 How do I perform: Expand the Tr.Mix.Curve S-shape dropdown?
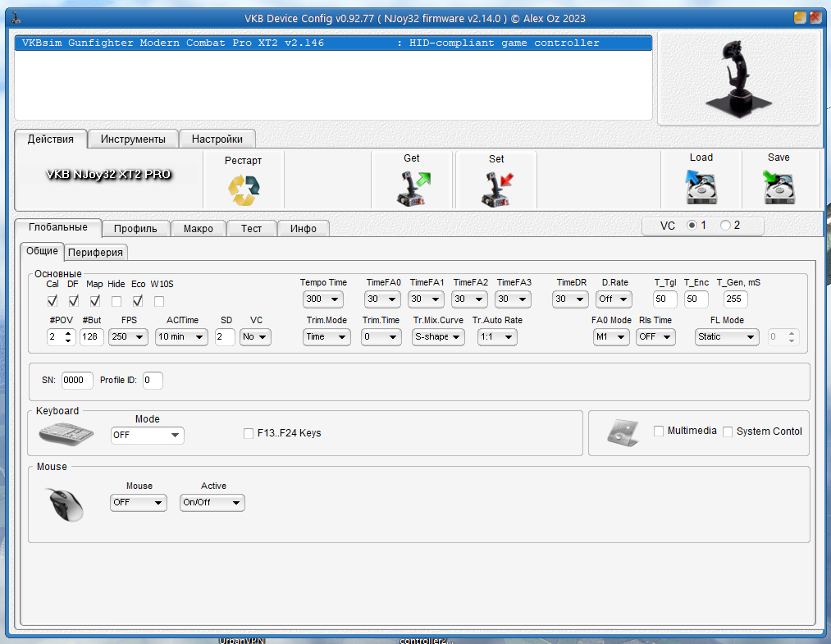438,337
